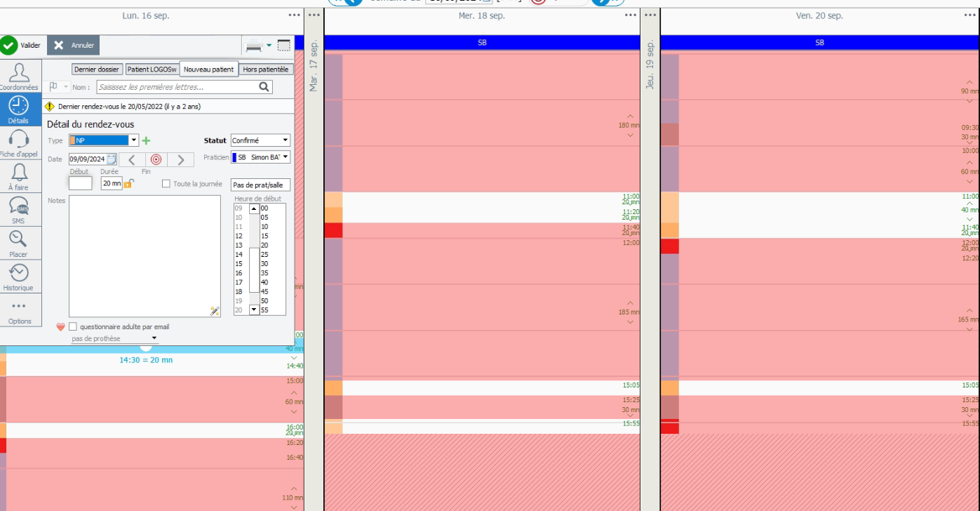This screenshot has width=980, height=511.
Task: Toggle the orange padlock beside Durée
Action: (128, 183)
